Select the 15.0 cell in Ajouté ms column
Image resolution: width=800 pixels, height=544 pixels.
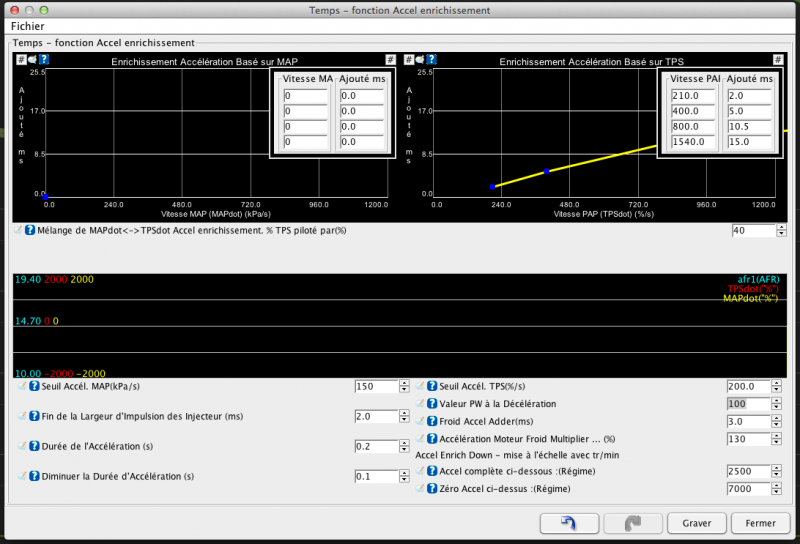pyautogui.click(x=749, y=141)
